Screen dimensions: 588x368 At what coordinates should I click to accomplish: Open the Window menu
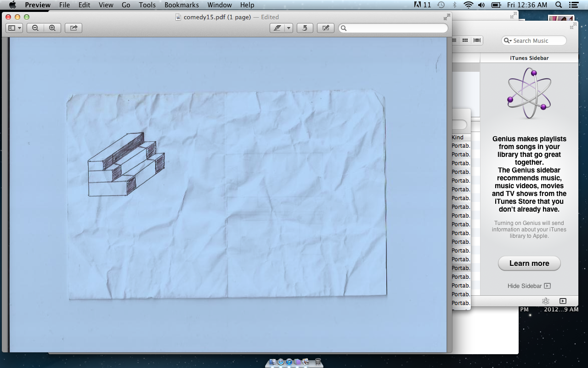[220, 5]
